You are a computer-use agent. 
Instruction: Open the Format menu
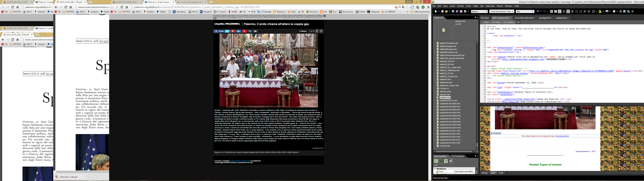click(x=460, y=6)
